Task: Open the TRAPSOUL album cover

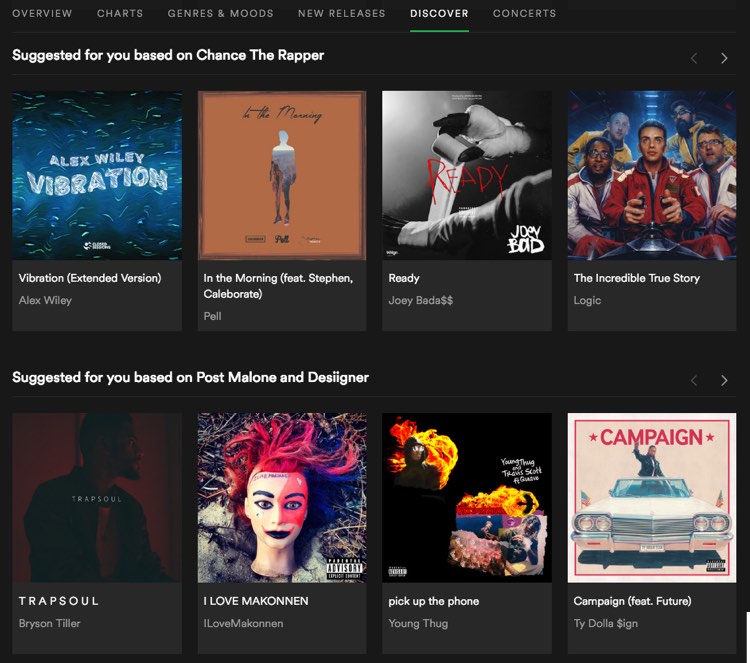Action: (x=97, y=498)
